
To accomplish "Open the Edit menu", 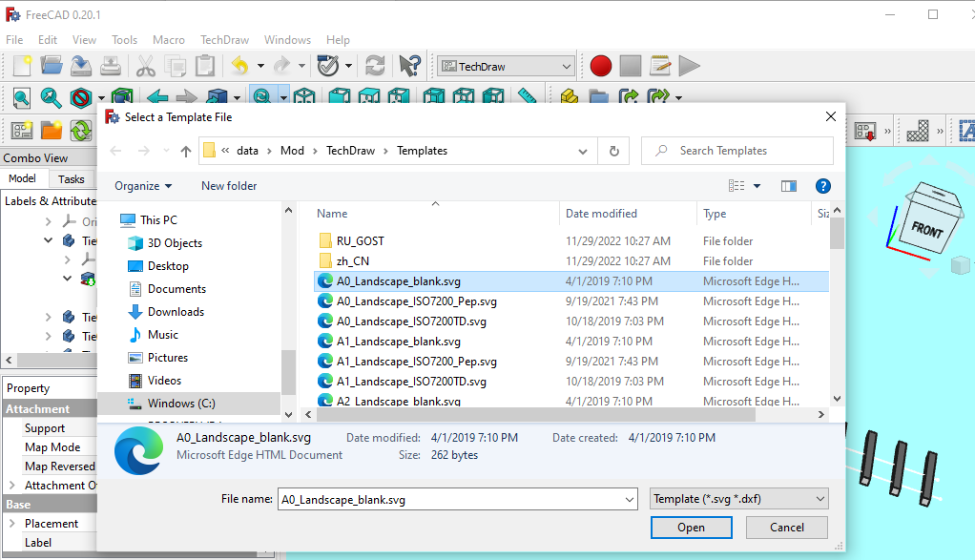I will [x=48, y=40].
